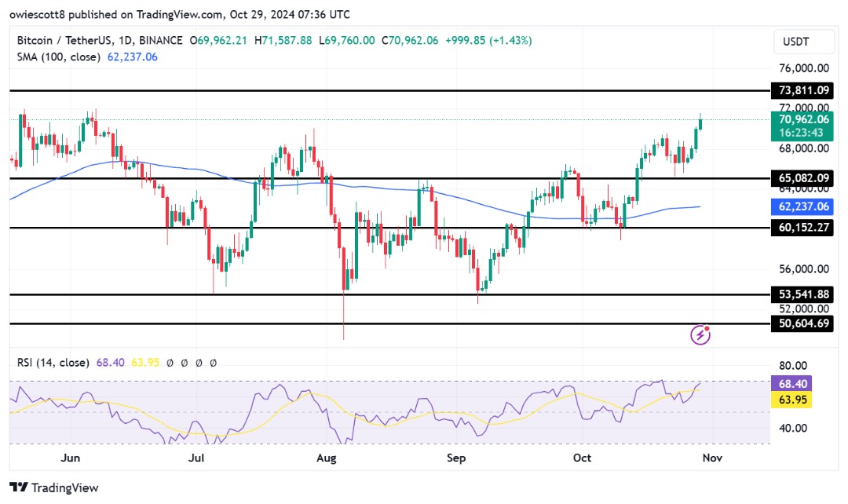Click the blue SMA value 62,237.06 tag
Viewport: 848px width, 504px height.
pyautogui.click(x=802, y=206)
